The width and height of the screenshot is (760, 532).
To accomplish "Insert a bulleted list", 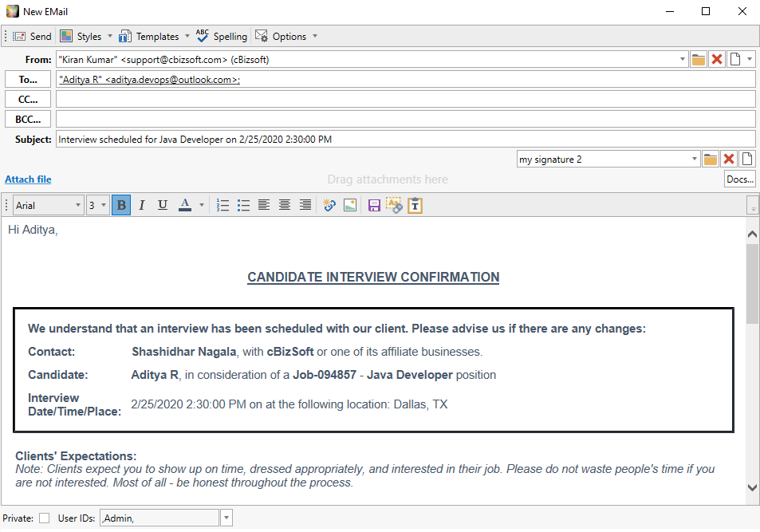I will (x=243, y=205).
